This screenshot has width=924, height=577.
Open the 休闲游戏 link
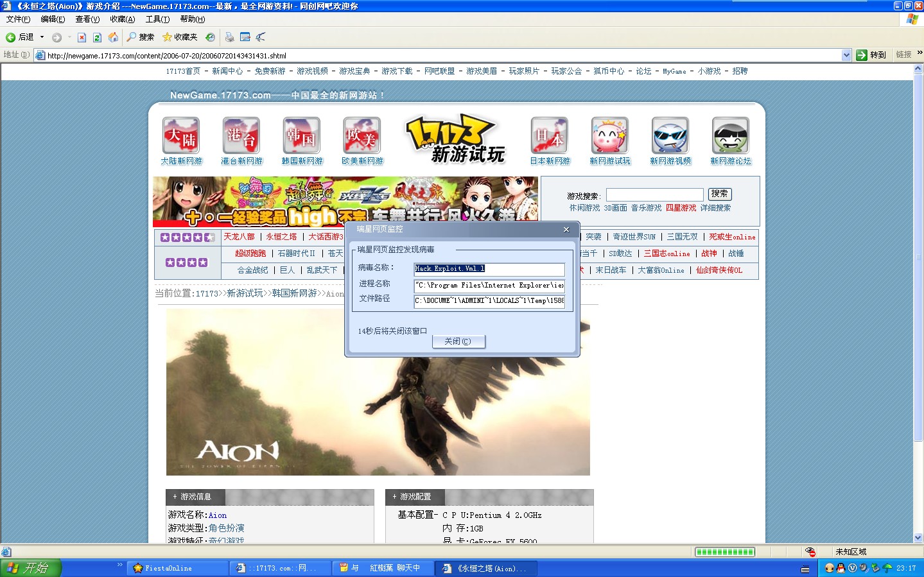584,208
